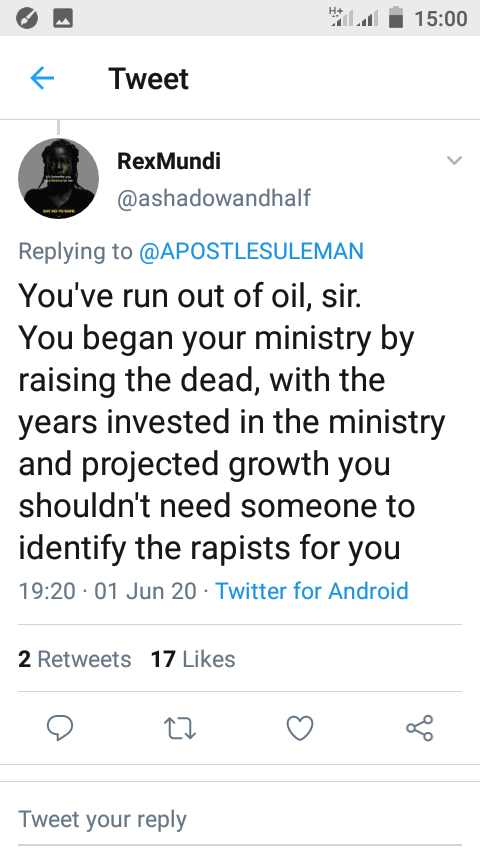Select the RexMundi display name

(x=169, y=161)
